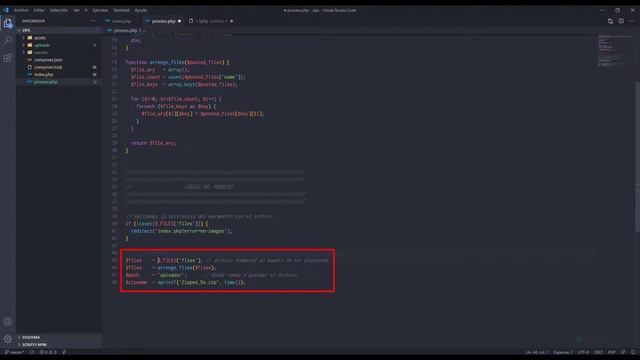Viewport: 640px width, 360px height.
Task: Open the Editar menu
Action: click(x=39, y=10)
